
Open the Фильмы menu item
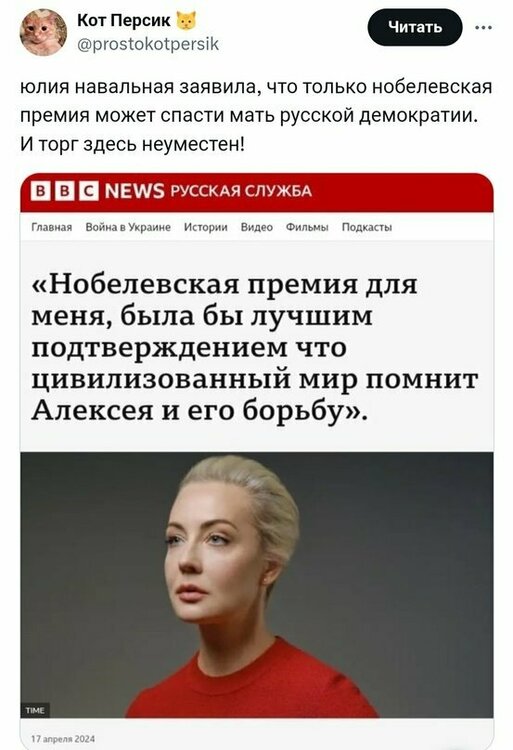click(x=307, y=227)
